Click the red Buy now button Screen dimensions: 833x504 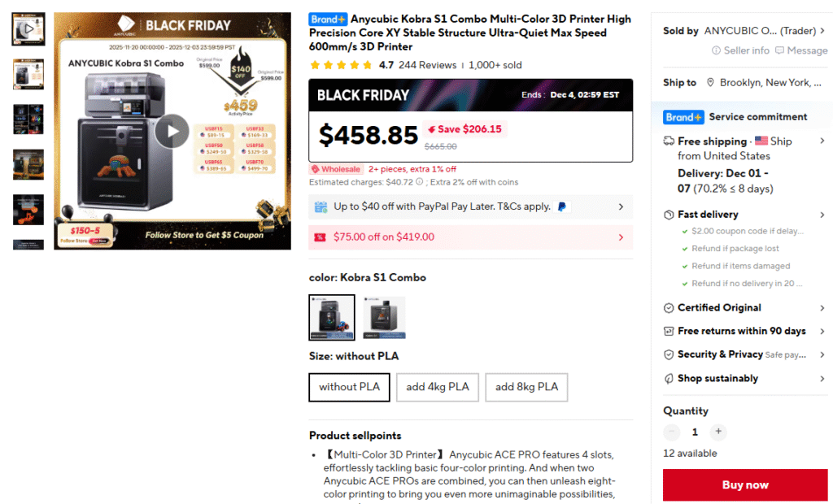(x=745, y=484)
